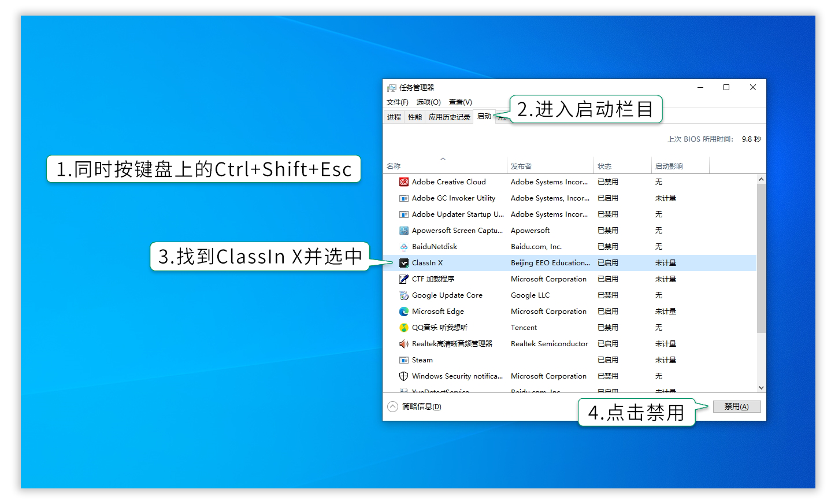
Task: Collapse to 简略信息 with the chevron icon
Action: click(393, 406)
